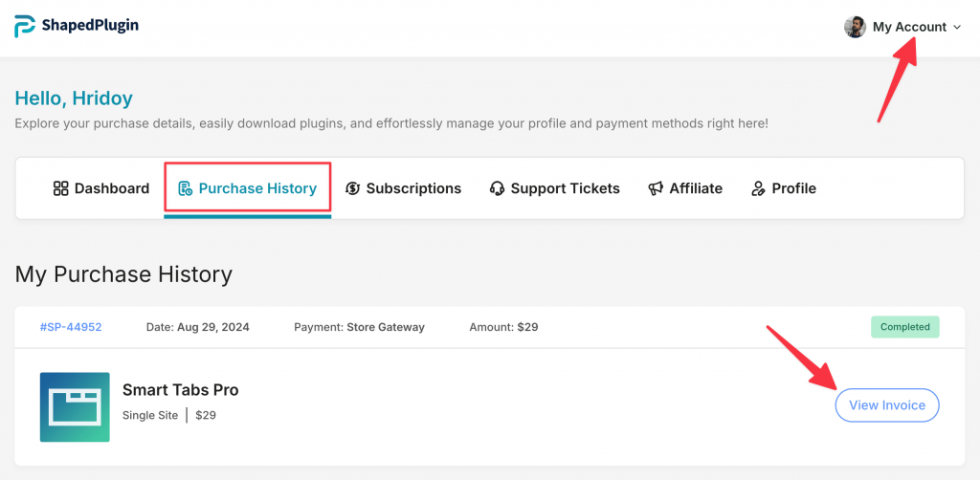Click the Affiliate megaphone icon
Viewport: 980px width, 480px height.
click(655, 188)
